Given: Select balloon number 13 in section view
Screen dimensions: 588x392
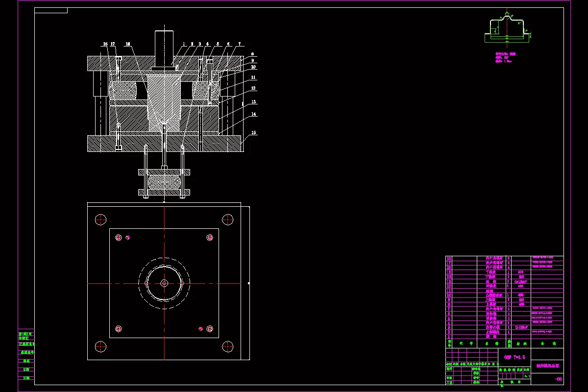Looking at the screenshot, I should [x=253, y=102].
